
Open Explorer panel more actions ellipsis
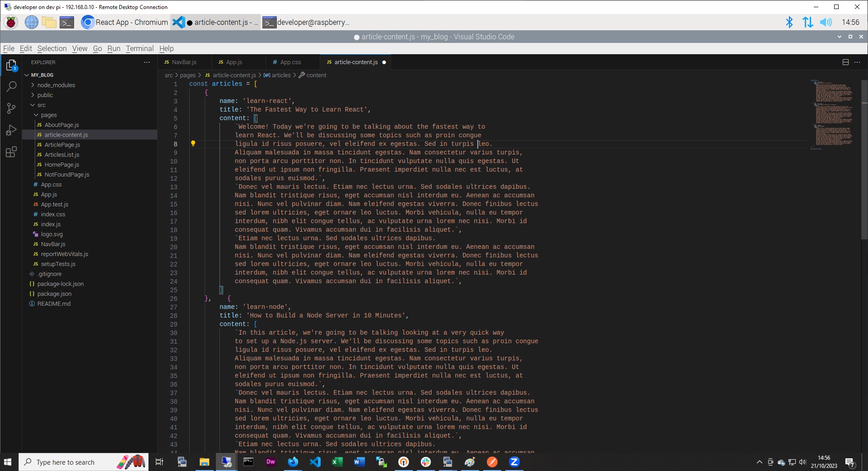click(147, 62)
